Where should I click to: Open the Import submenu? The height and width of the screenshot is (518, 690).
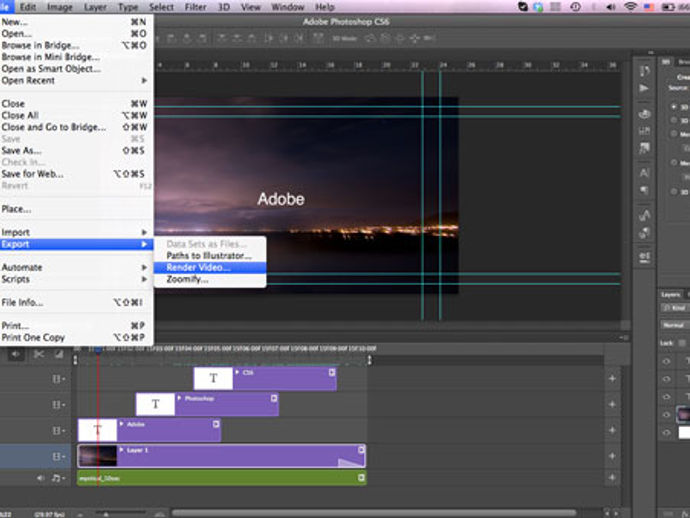pos(77,232)
